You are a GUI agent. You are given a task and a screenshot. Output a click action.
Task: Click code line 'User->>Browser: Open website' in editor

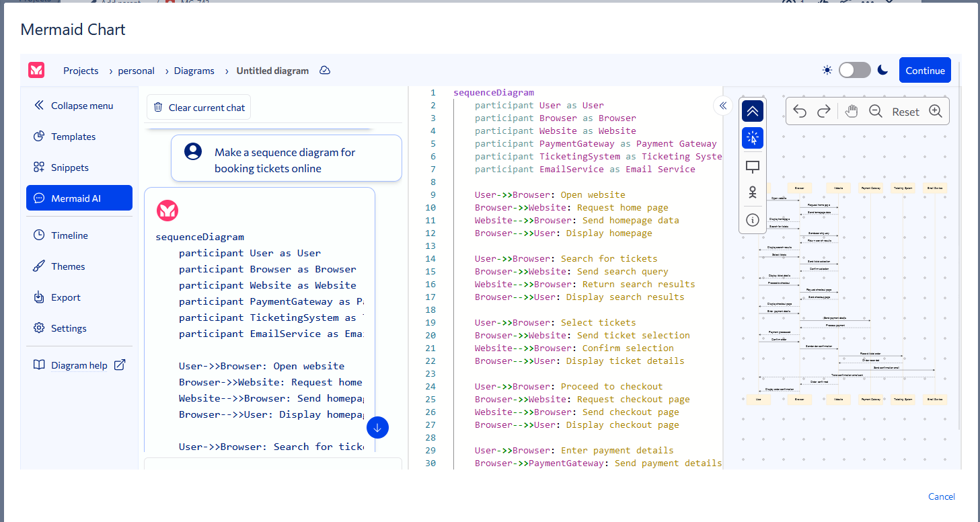click(550, 195)
